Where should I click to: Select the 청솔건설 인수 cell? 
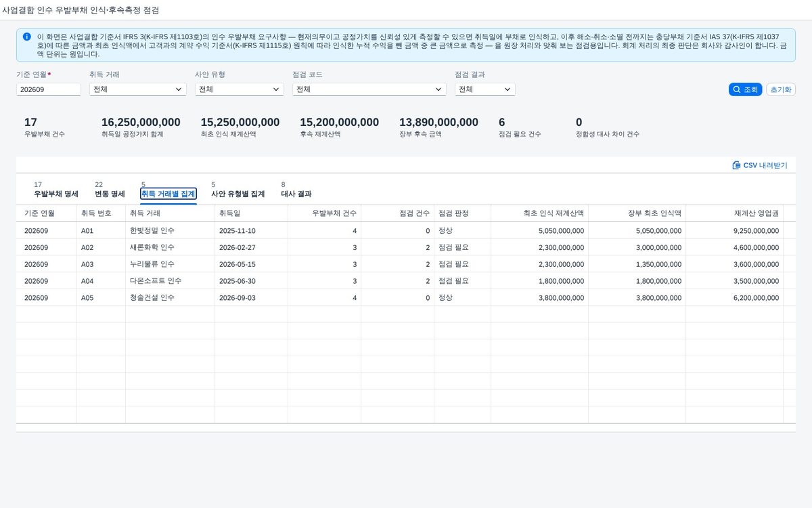pos(171,297)
